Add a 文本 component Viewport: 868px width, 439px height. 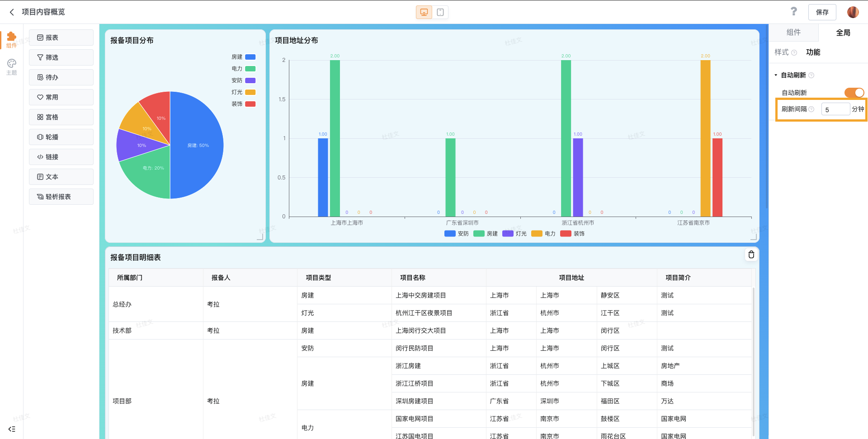[x=61, y=177]
